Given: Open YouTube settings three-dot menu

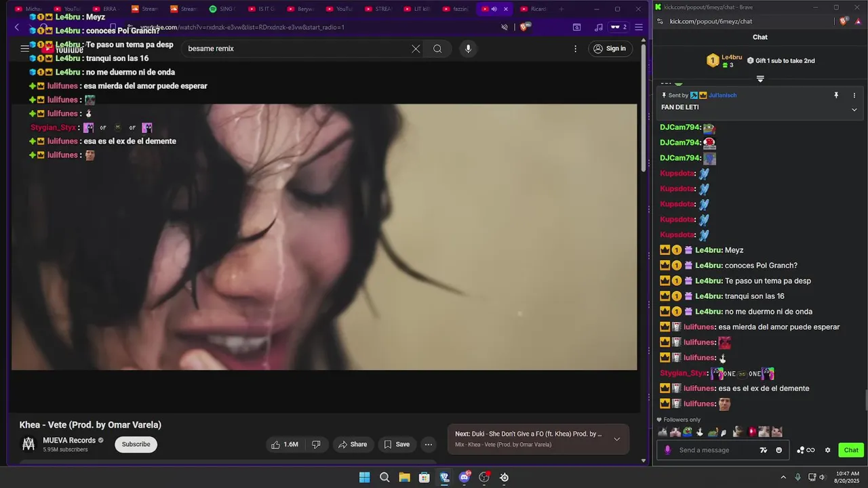Looking at the screenshot, I should 575,49.
